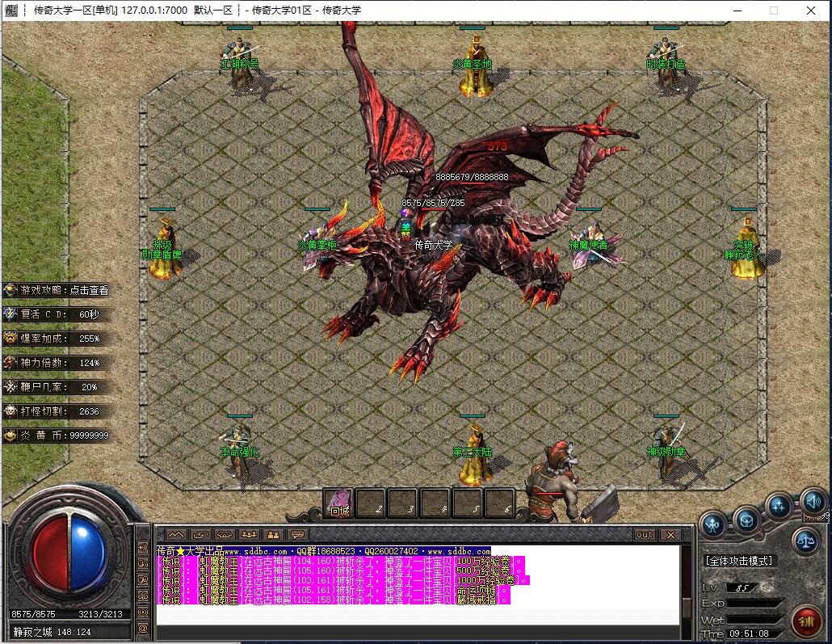Click chat message mentioning 500万经验卷
832x644 pixels.
coord(341,570)
